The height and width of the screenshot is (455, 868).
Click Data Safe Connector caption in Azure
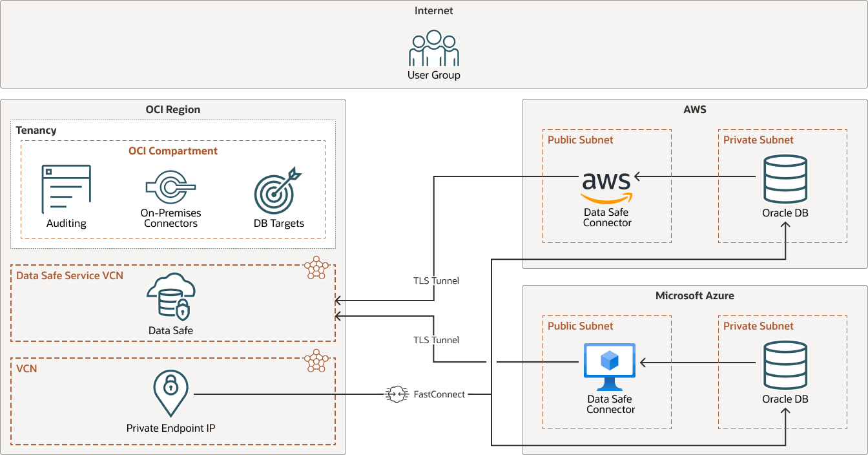point(610,404)
